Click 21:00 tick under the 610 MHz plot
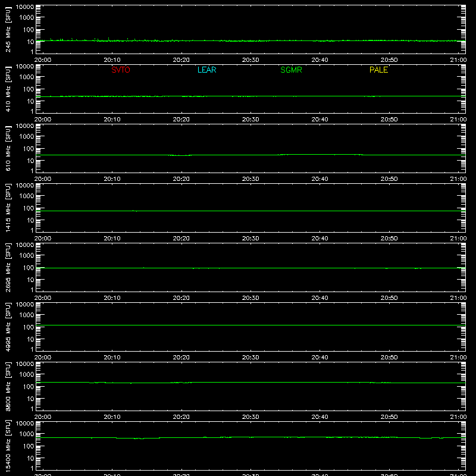 [x=458, y=179]
